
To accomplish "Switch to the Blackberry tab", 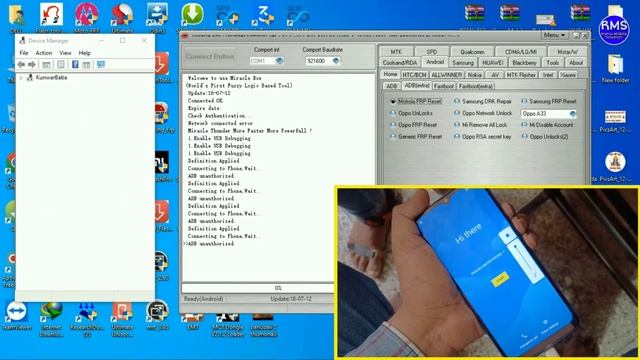I will [524, 63].
